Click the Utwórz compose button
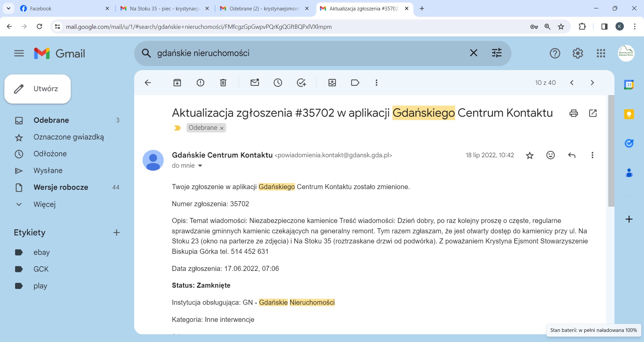 pyautogui.click(x=38, y=89)
